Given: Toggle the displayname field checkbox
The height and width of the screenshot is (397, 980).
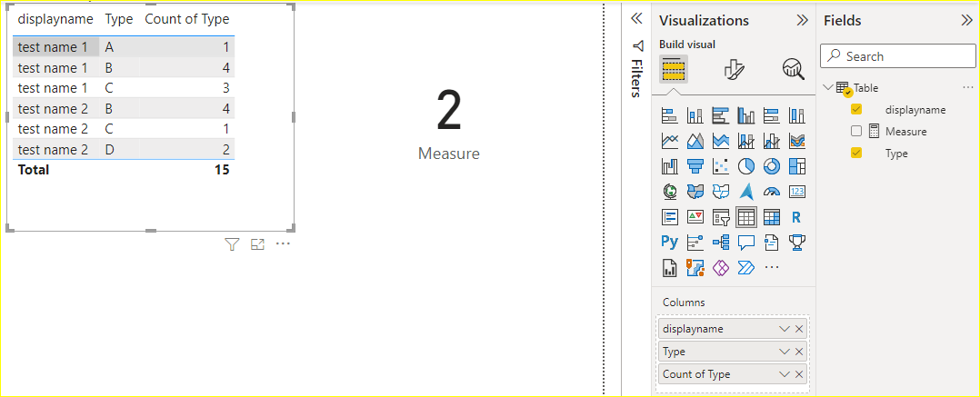Looking at the screenshot, I should pos(856,110).
